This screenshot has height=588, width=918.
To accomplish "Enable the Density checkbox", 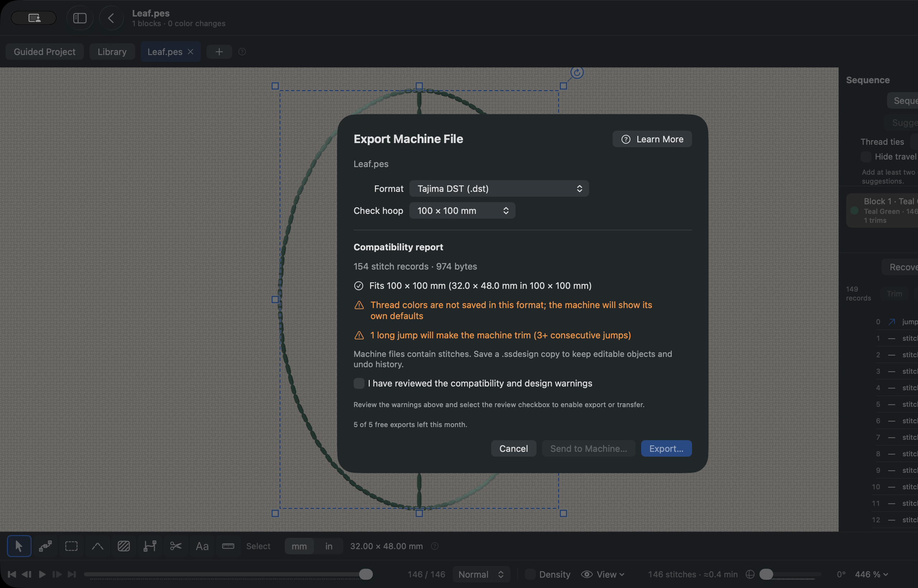I will tap(530, 574).
